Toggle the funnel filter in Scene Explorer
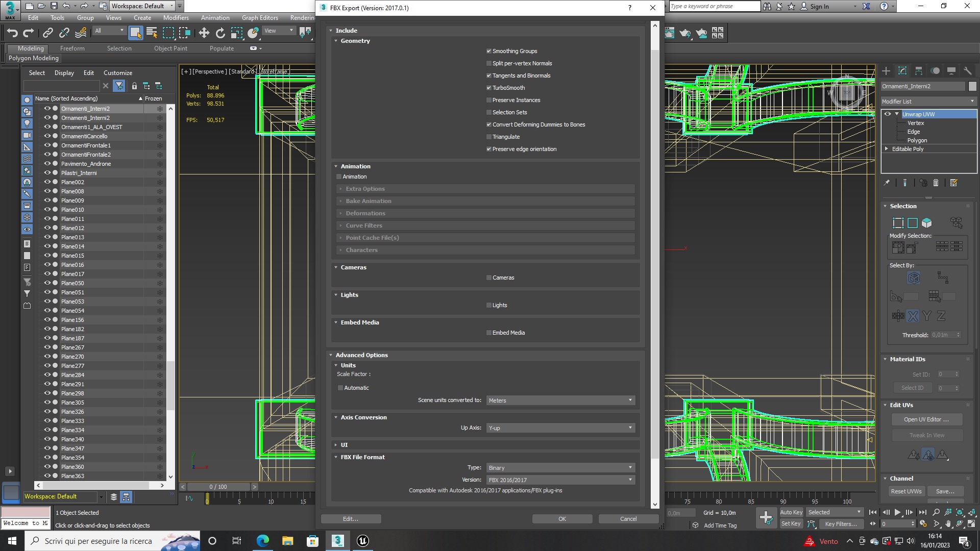This screenshot has height=551, width=980. tap(119, 86)
